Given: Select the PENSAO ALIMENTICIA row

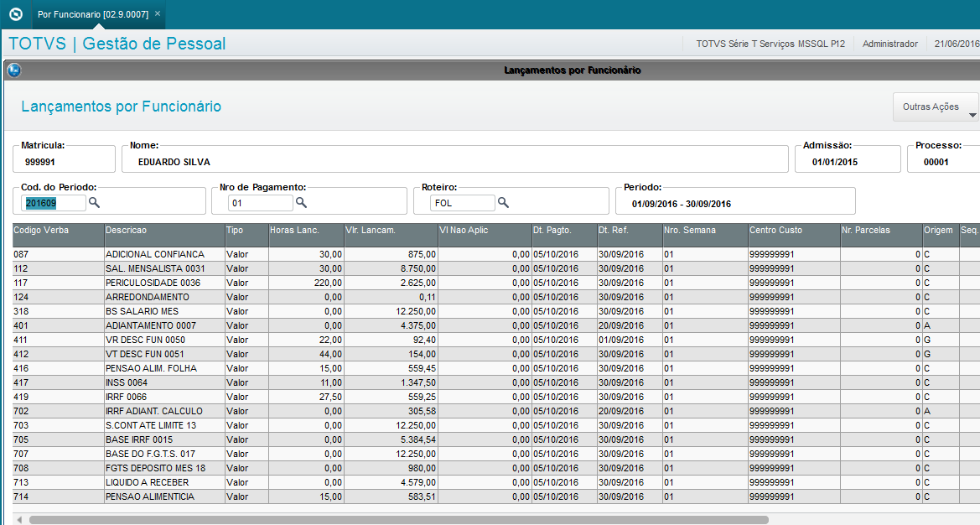Looking at the screenshot, I should [496, 496].
